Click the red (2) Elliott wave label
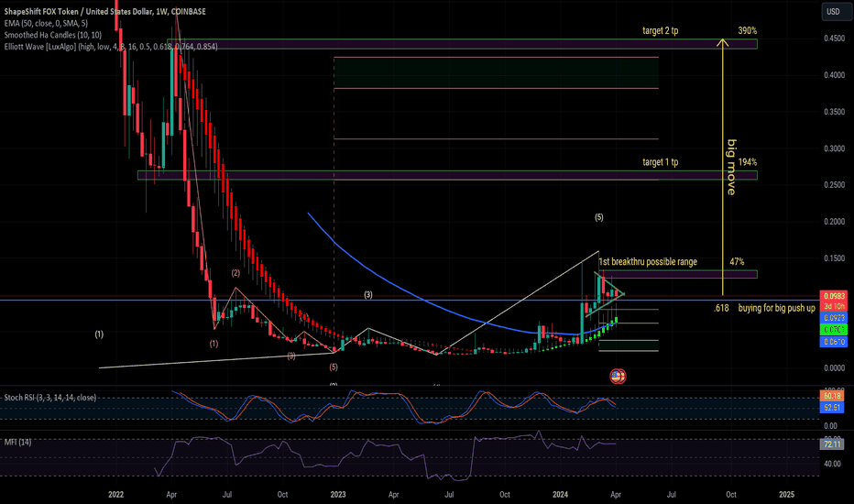Image resolution: width=854 pixels, height=504 pixels. tap(235, 273)
